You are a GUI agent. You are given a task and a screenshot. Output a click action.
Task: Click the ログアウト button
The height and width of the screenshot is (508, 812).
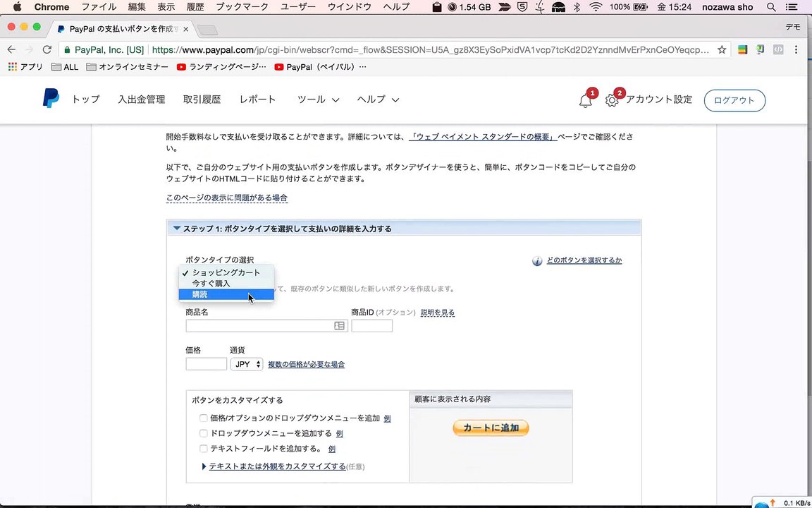point(734,101)
